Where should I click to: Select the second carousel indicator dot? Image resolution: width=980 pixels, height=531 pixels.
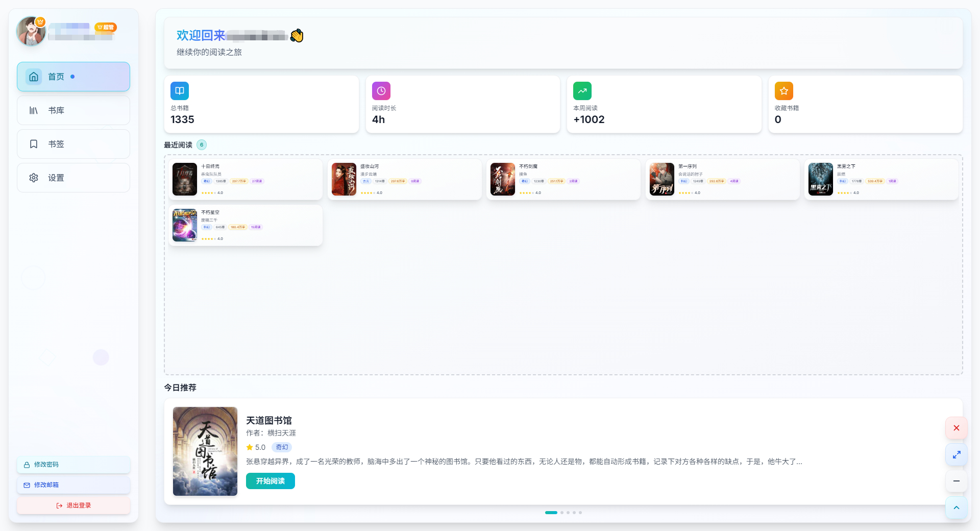[562, 513]
